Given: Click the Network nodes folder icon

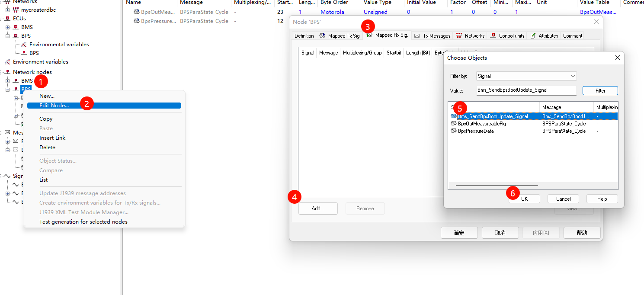Looking at the screenshot, I should [8, 72].
